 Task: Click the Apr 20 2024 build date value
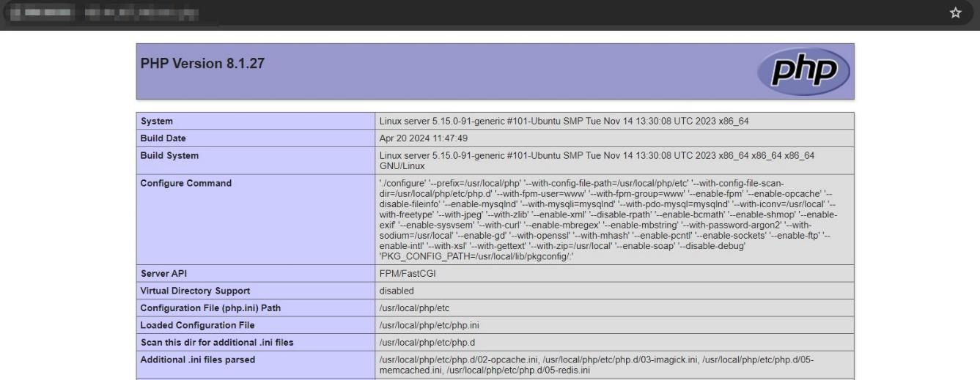pyautogui.click(x=423, y=138)
